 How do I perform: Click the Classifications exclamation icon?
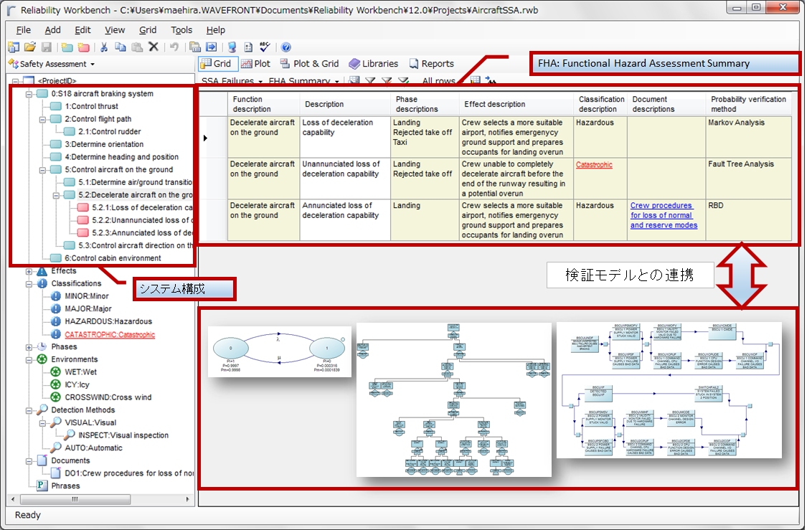[42, 283]
